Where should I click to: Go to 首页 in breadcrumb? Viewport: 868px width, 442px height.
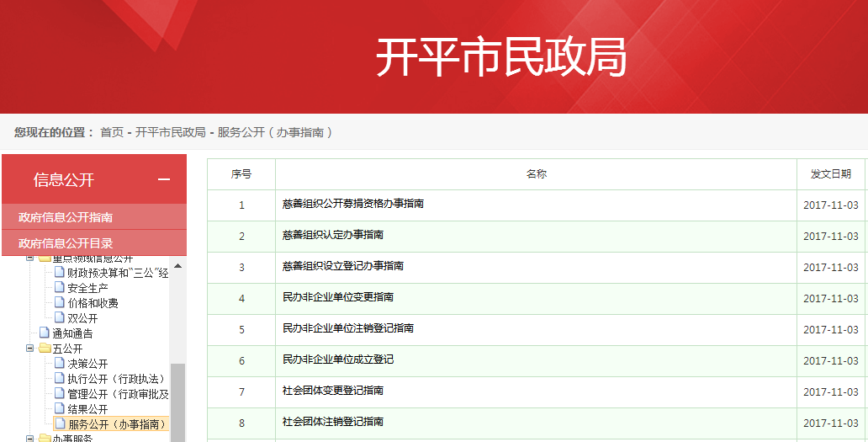click(111, 132)
